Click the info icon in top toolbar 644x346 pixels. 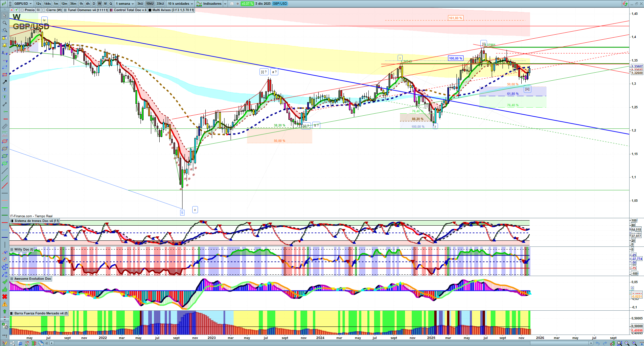click(232, 4)
